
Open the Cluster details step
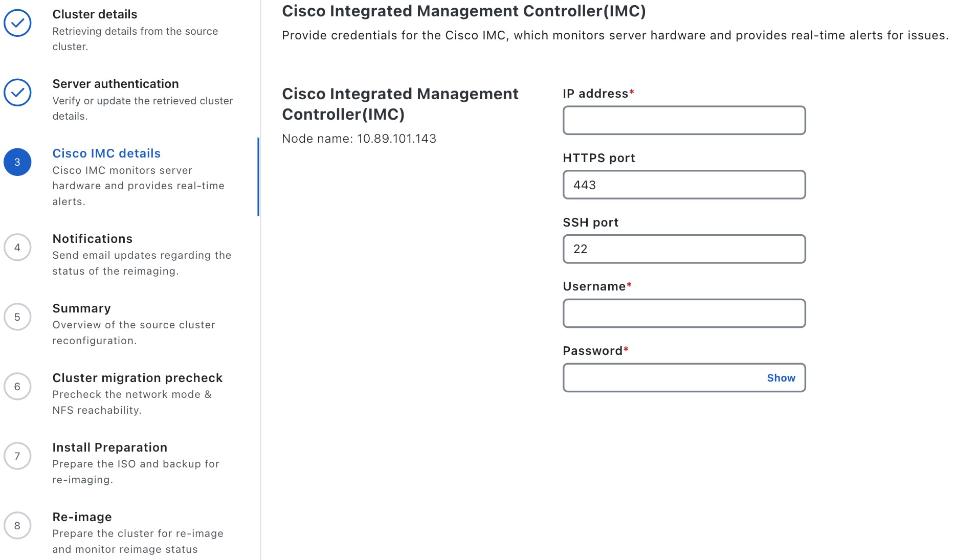95,14
